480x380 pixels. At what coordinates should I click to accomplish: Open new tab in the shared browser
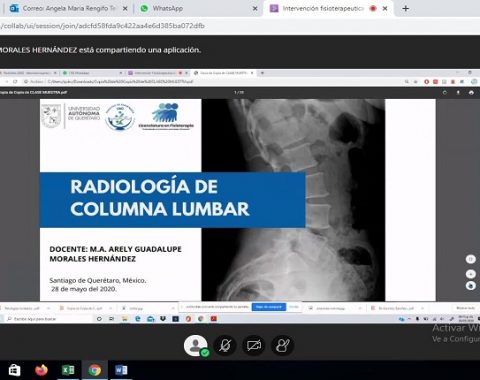point(262,73)
